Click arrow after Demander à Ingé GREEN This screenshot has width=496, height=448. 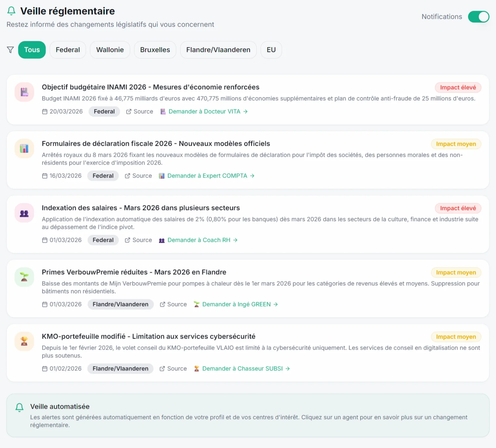pyautogui.click(x=276, y=304)
